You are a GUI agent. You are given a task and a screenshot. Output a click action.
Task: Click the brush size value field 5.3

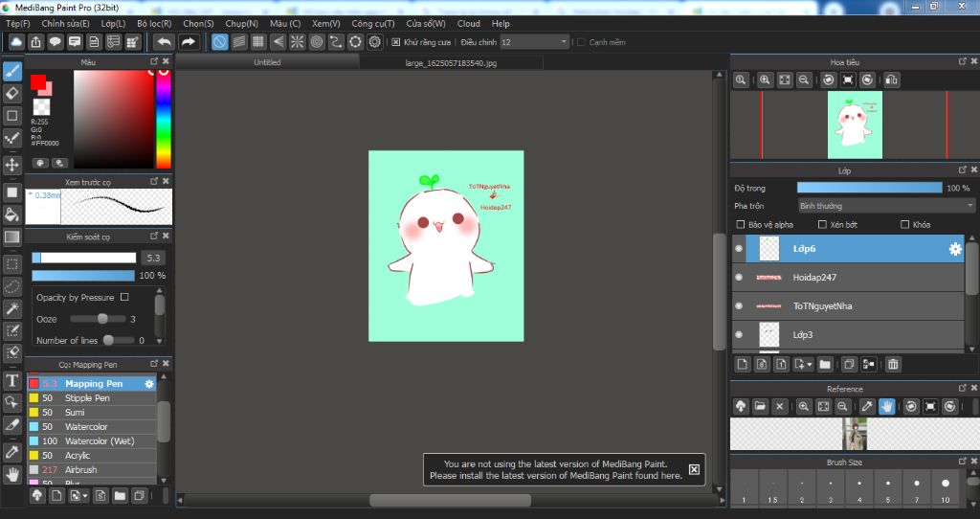pyautogui.click(x=153, y=258)
